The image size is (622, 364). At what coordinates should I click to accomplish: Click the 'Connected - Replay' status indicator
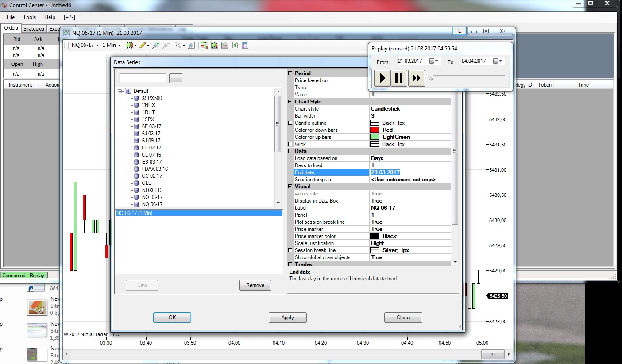tap(23, 276)
